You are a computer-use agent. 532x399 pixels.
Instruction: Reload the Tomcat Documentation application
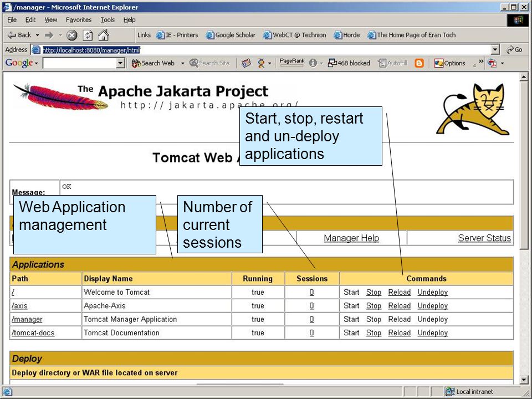(x=400, y=333)
